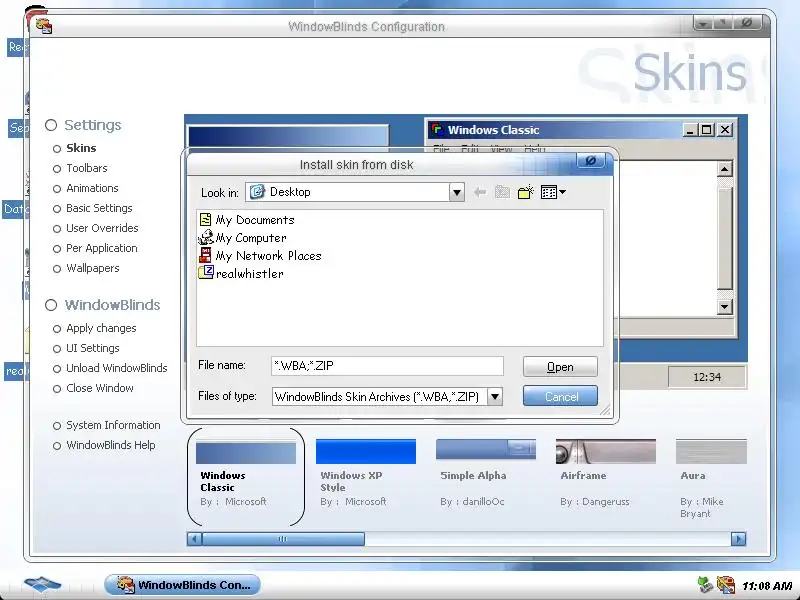Screen dimensions: 800x600
Task: Open UI Settings in sidebar
Action: point(93,348)
